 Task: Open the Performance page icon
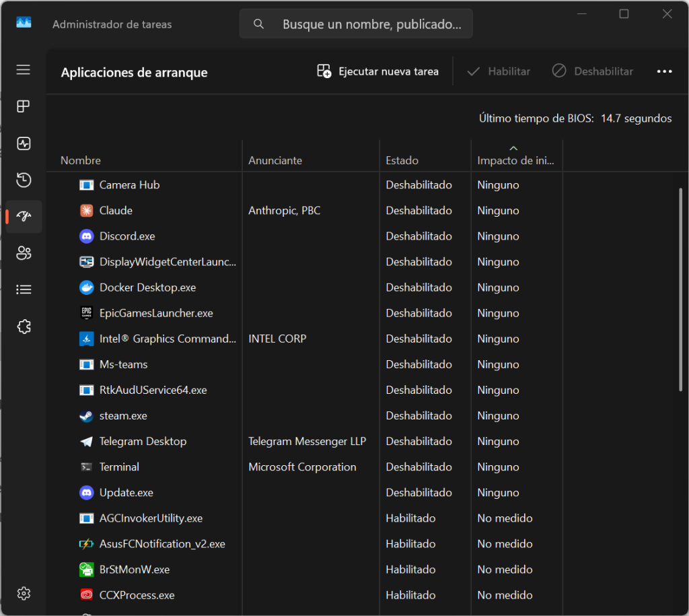coord(24,143)
